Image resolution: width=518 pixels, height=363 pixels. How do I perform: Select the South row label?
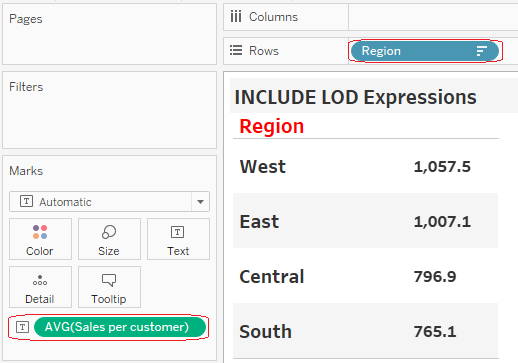click(x=265, y=331)
